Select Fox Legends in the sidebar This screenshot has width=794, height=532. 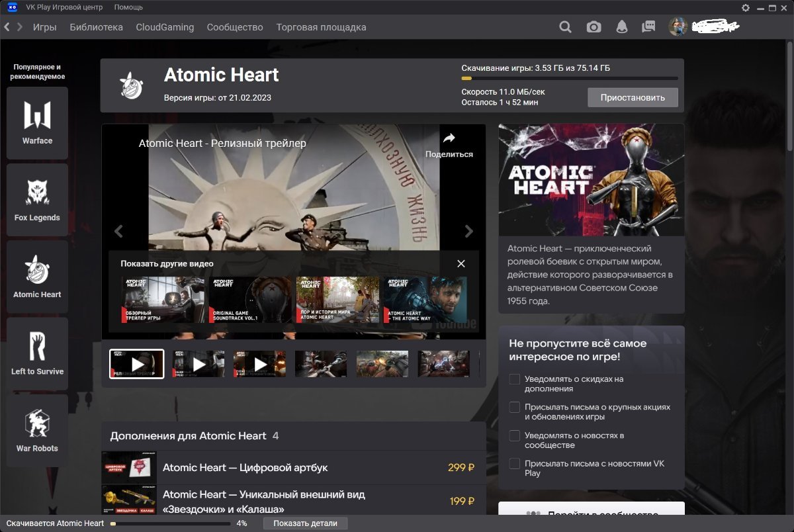pos(37,200)
